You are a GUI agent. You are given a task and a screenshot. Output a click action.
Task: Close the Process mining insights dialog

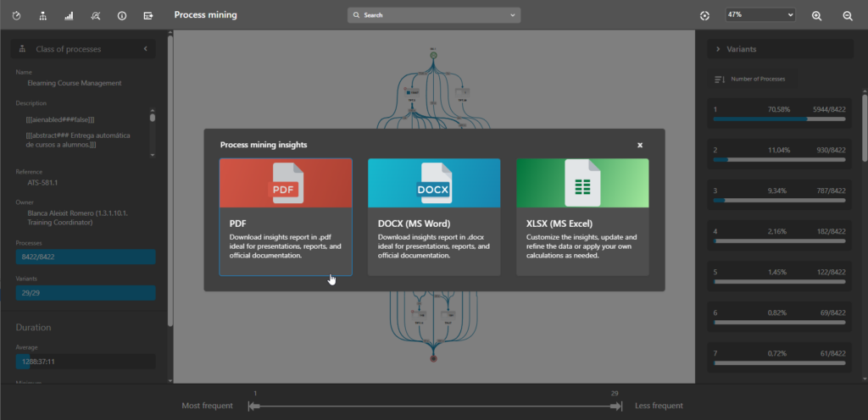click(640, 145)
